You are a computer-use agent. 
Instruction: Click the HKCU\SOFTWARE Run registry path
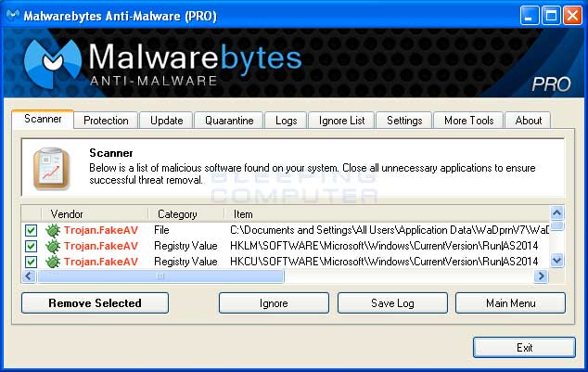[x=384, y=262]
